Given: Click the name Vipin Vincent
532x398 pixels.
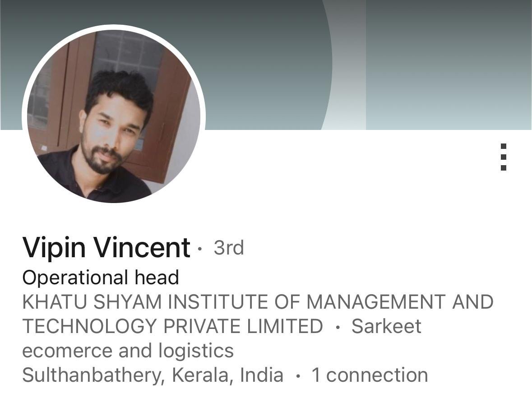Looking at the screenshot, I should point(106,248).
